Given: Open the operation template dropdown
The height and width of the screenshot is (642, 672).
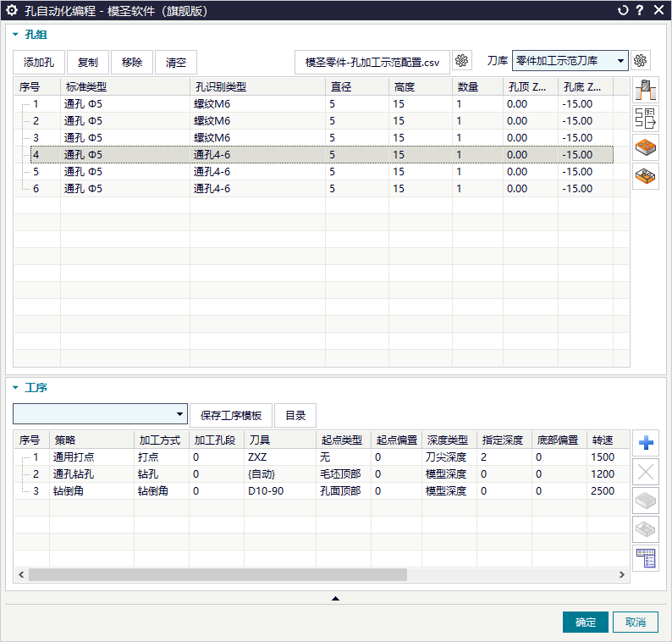Looking at the screenshot, I should [100, 414].
